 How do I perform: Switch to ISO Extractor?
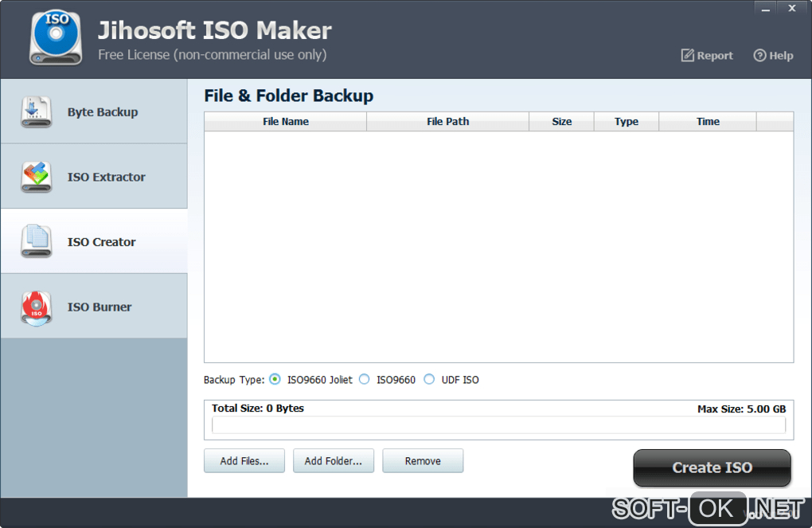pyautogui.click(x=94, y=176)
